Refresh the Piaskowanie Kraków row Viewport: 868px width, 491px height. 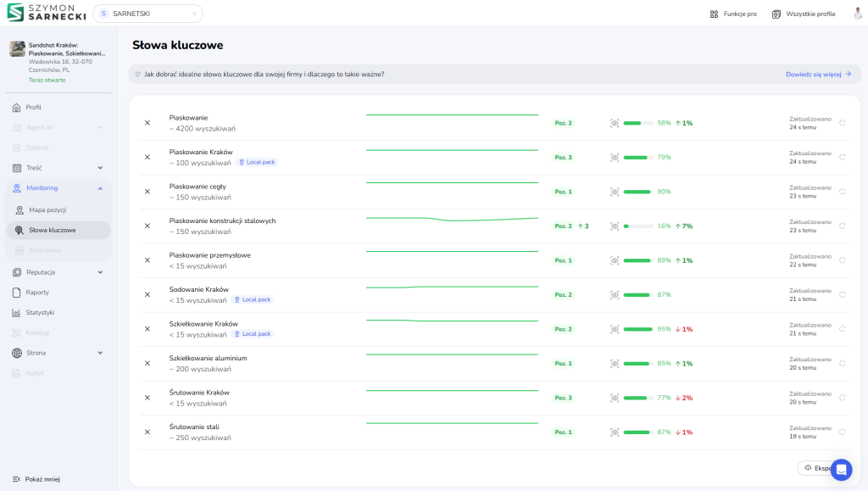click(842, 157)
